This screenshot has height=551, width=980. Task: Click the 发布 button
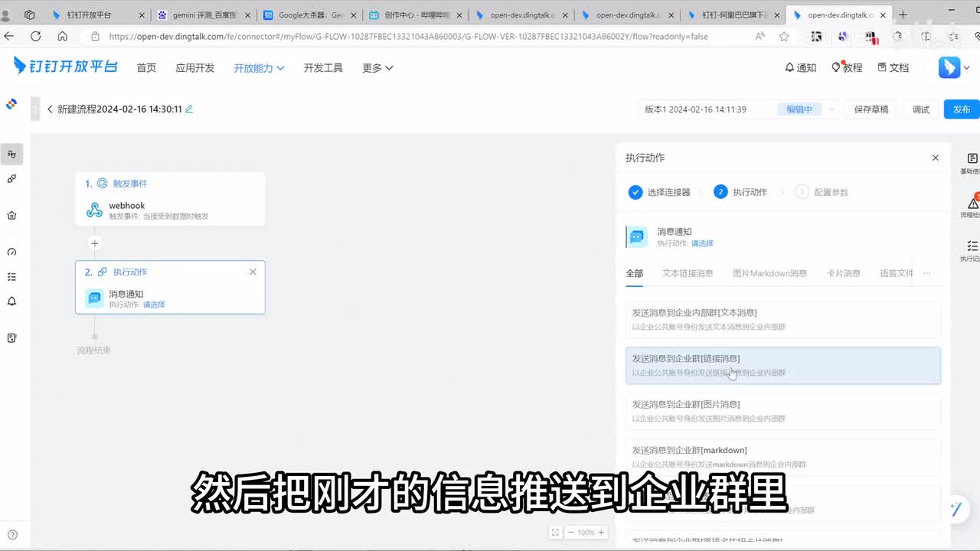[961, 109]
